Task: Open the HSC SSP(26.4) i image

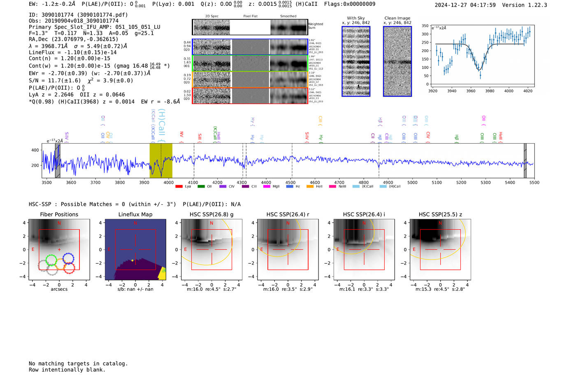Action: tap(364, 250)
